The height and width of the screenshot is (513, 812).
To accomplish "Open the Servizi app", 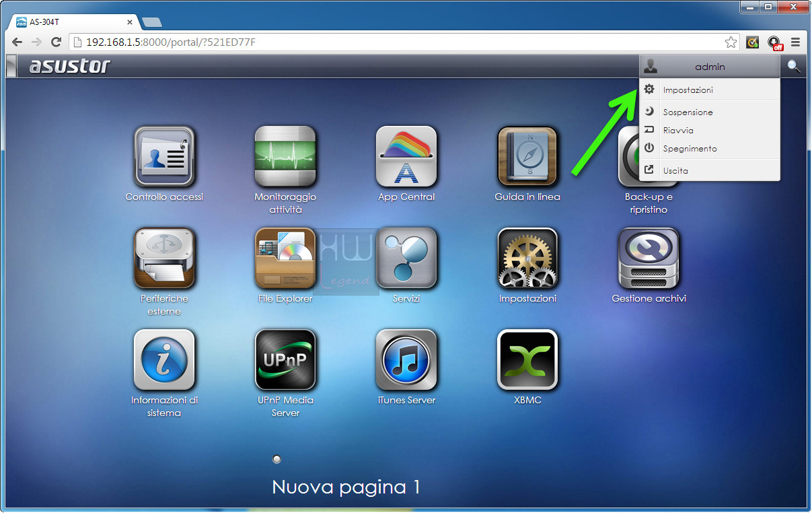I will [x=406, y=258].
